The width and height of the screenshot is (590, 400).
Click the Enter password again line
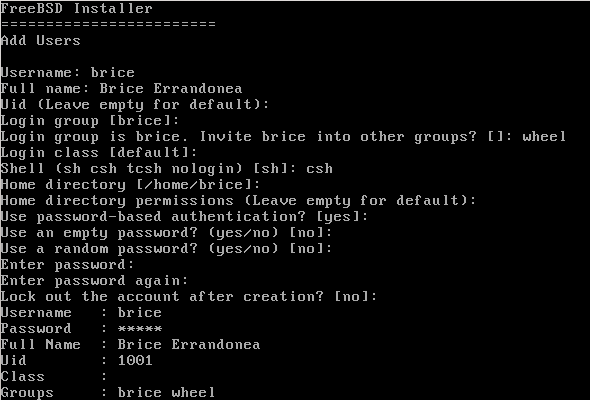(94, 280)
